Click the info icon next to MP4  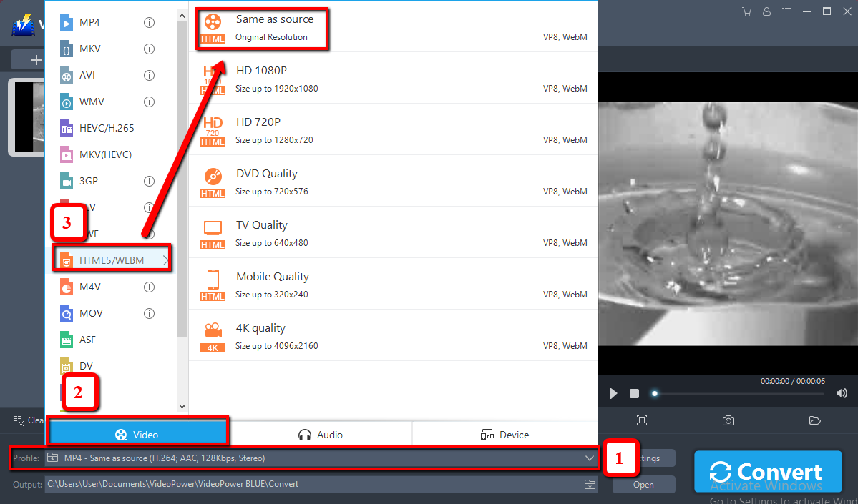[149, 22]
